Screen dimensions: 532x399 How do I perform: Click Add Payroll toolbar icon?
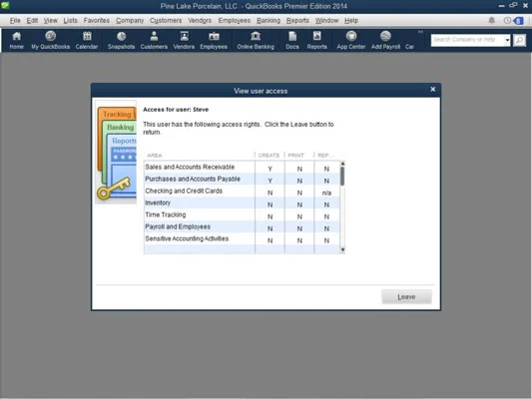pyautogui.click(x=385, y=40)
